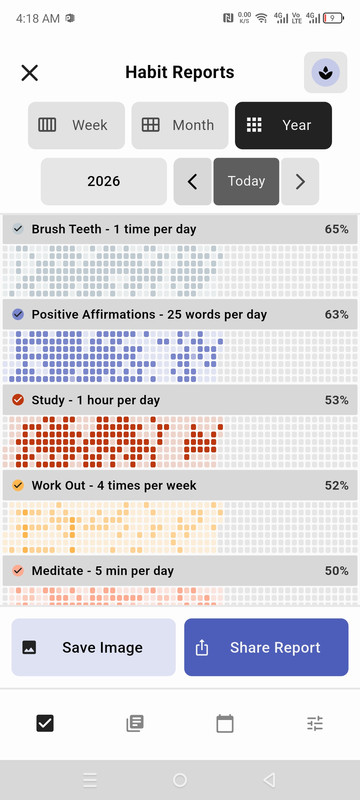Open the habits checklist tab icon

click(45, 723)
